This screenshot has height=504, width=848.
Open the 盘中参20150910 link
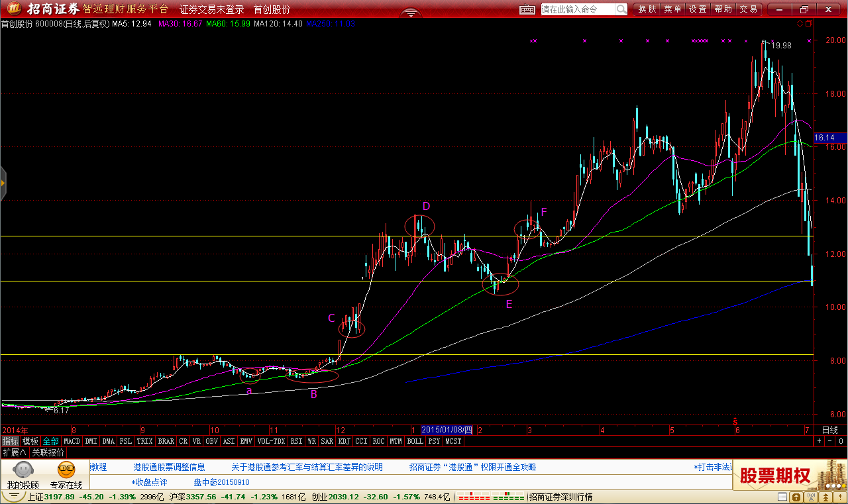point(221,482)
